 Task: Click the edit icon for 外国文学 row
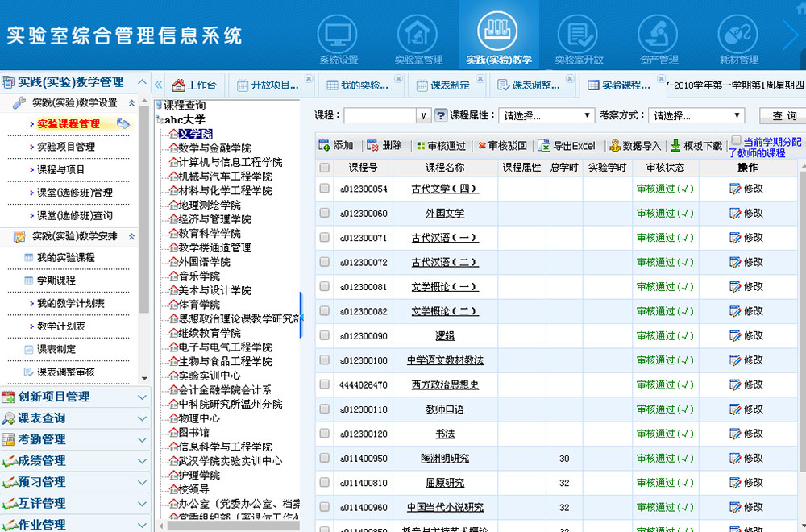click(735, 214)
